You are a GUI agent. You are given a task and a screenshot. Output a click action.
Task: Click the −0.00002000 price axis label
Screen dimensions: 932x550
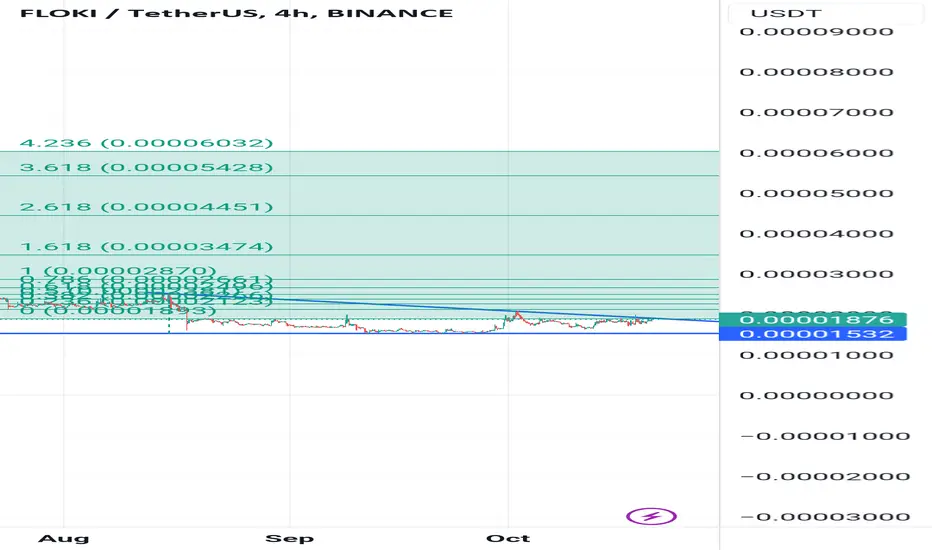(x=826, y=476)
